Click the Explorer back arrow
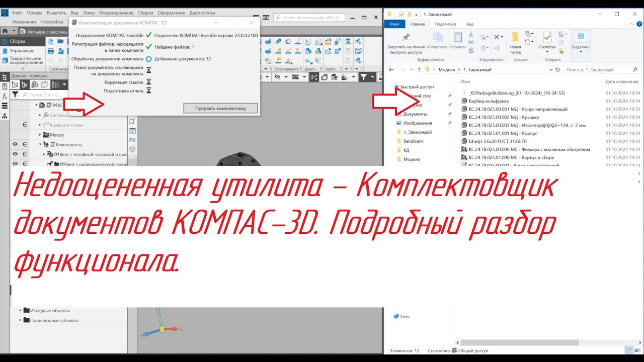The image size is (644, 362). pos(391,69)
